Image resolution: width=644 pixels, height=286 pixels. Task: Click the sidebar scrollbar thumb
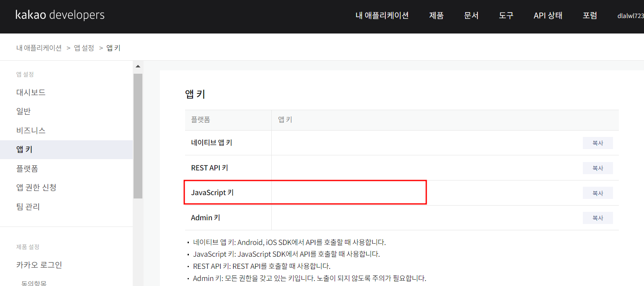[138, 136]
